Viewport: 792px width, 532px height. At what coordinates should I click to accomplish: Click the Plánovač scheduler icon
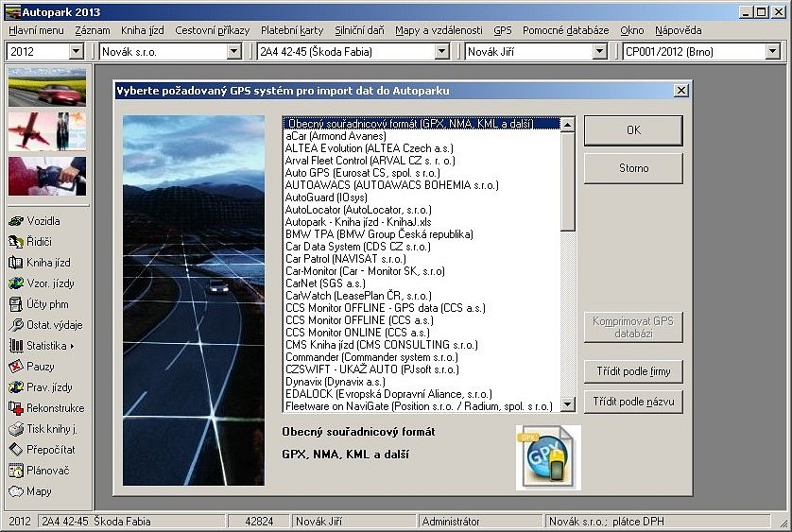(17, 471)
